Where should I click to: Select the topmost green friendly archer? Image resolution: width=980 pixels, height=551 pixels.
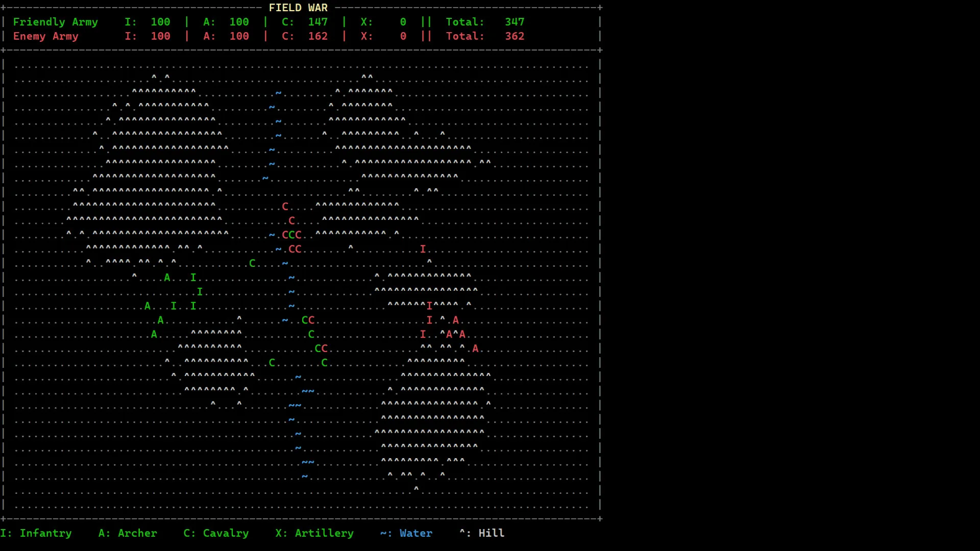tap(167, 278)
